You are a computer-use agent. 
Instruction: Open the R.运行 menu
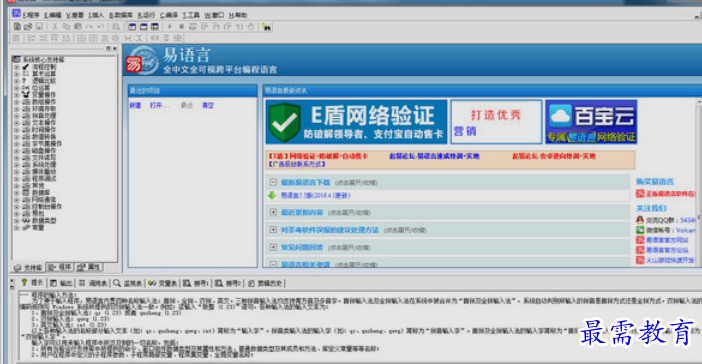tap(146, 15)
